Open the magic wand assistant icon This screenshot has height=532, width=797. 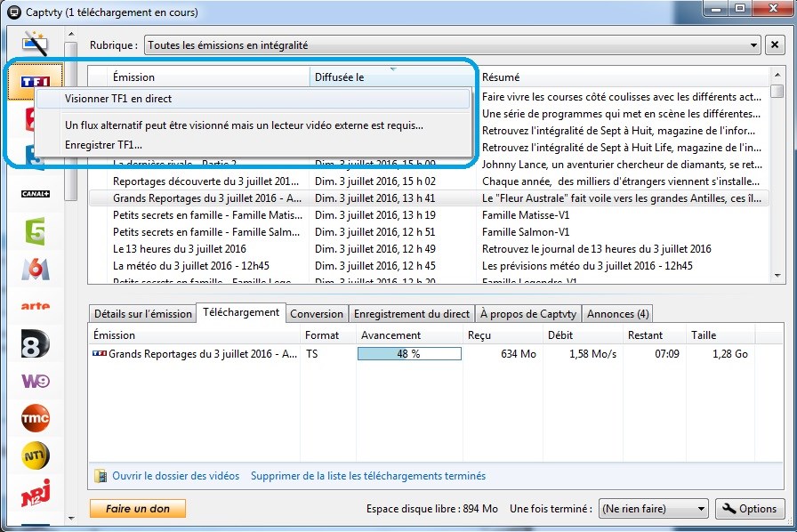[x=35, y=44]
